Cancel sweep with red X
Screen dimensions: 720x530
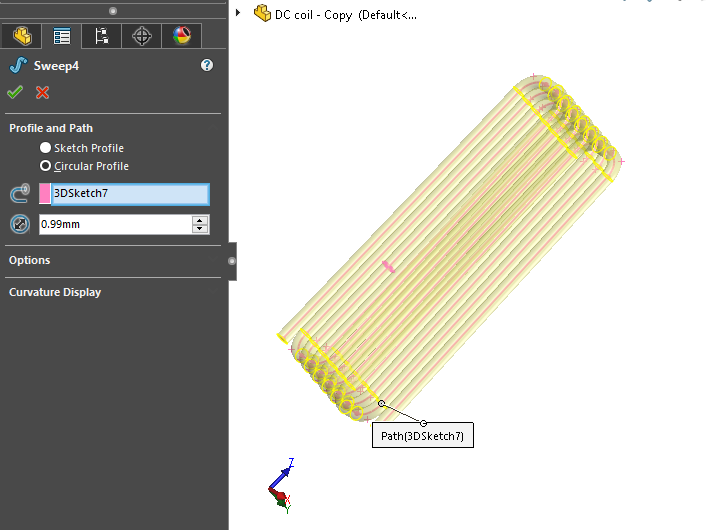[x=42, y=92]
